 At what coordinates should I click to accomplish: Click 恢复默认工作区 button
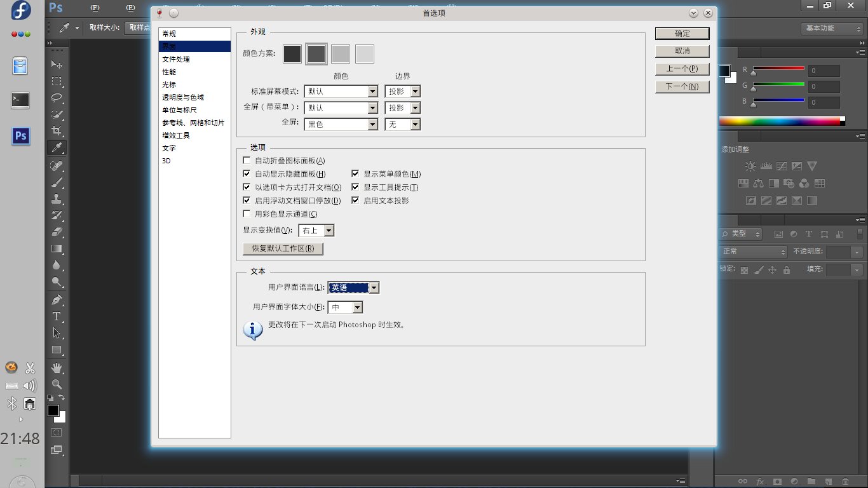pyautogui.click(x=283, y=248)
